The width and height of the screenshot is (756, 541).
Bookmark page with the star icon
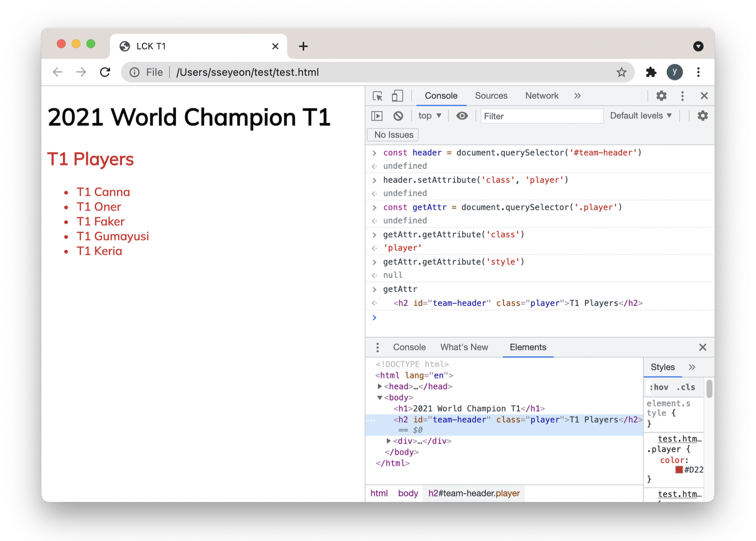(x=621, y=72)
